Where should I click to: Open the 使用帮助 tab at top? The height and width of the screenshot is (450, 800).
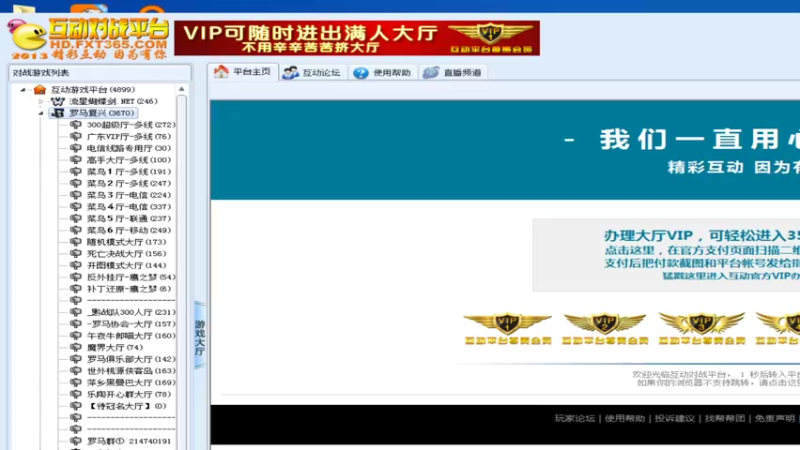pos(383,72)
